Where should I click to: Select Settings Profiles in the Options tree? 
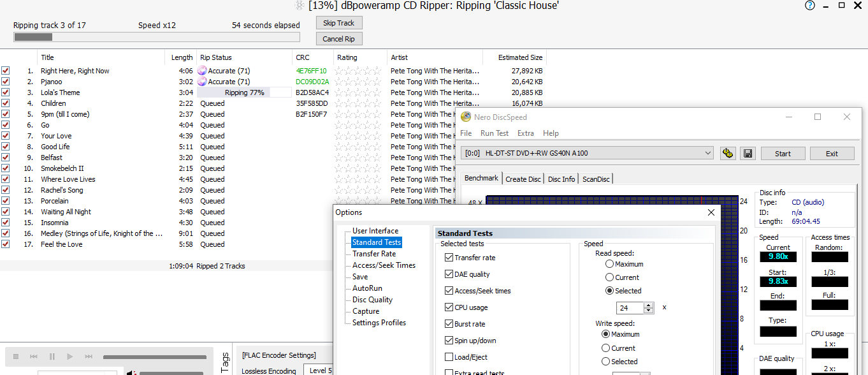click(x=379, y=323)
